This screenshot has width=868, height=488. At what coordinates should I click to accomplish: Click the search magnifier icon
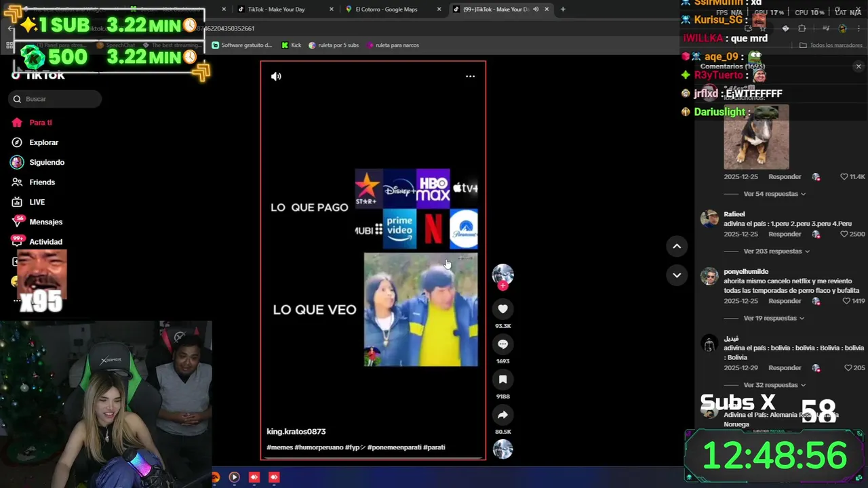pos(17,99)
